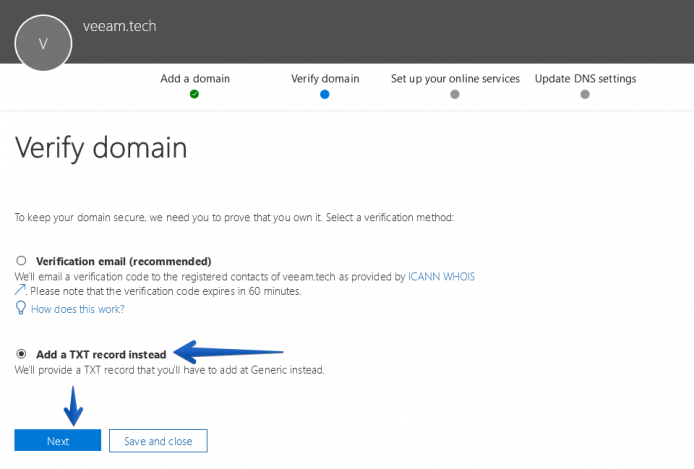The image size is (694, 469).
Task: Go to the Add a domain step
Action: click(195, 79)
